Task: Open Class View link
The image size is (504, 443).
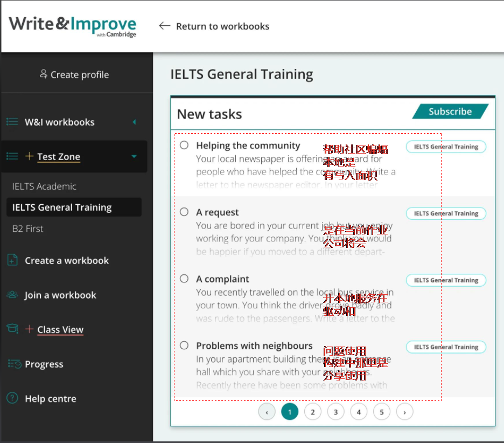Action: (x=60, y=330)
